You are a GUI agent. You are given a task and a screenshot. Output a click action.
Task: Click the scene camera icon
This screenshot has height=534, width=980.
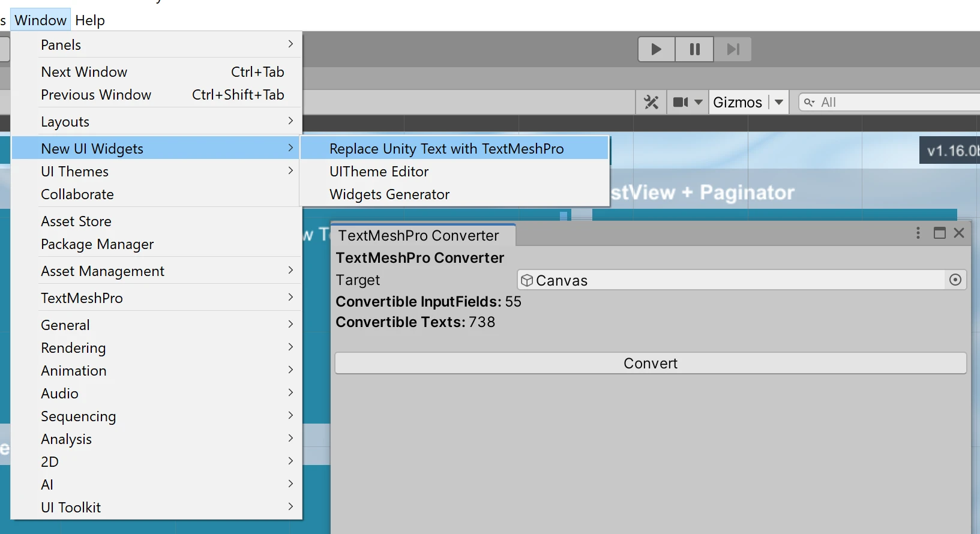click(x=681, y=102)
